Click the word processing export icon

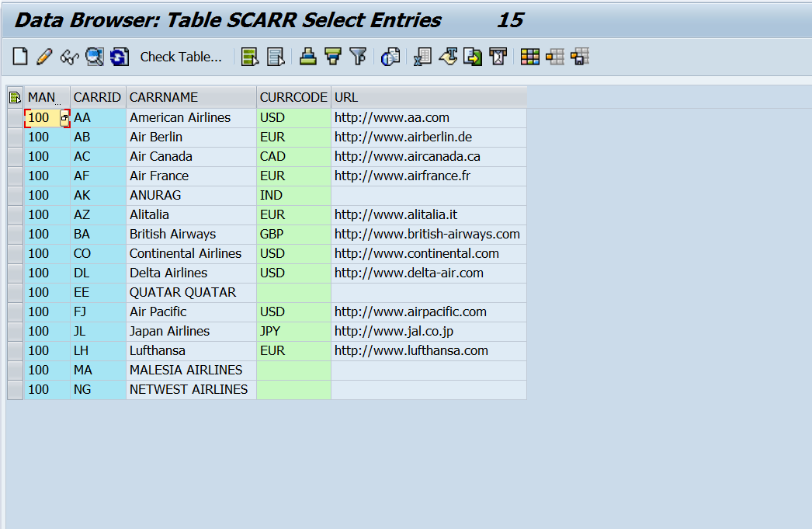(448, 56)
